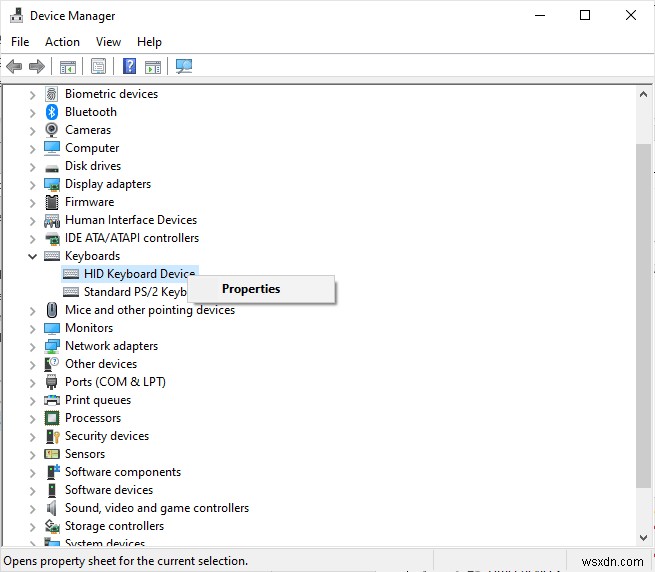Click the Keyboards category icon
Viewport: 655px width, 572px height.
click(52, 256)
